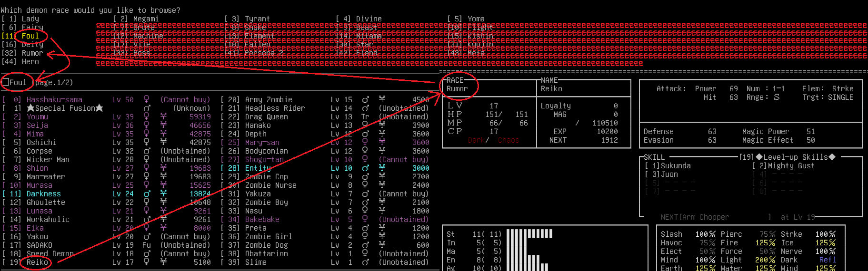Select the Mima entry
This screenshot has height=271, width=868.
tap(106, 134)
